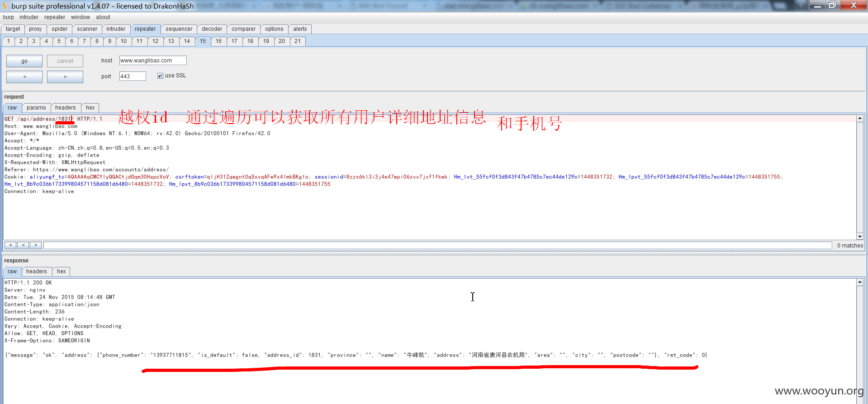Close the Burp Suite window
The width and height of the screenshot is (868, 404).
853,5
